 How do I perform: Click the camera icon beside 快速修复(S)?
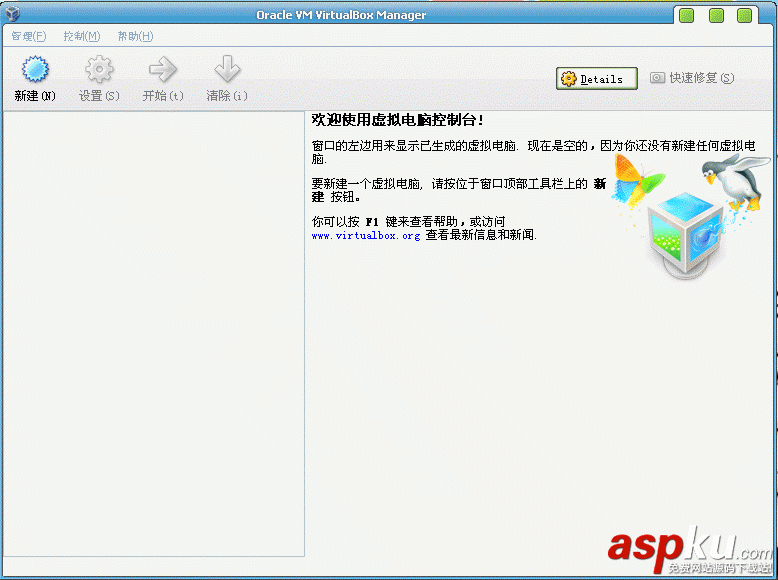[657, 77]
